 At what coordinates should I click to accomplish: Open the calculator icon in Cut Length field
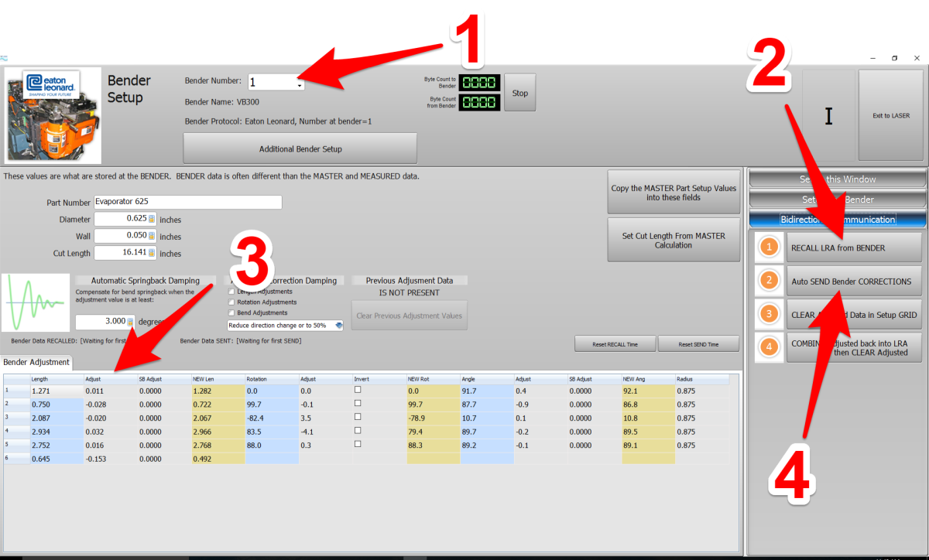[x=152, y=253]
